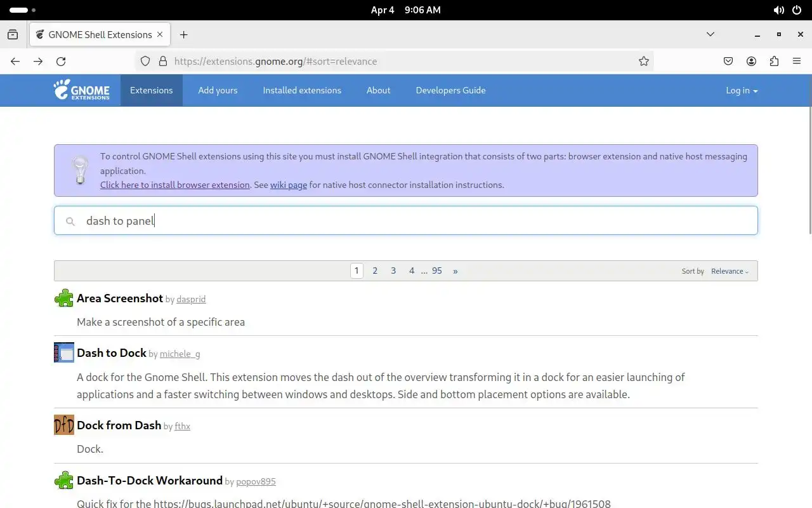The height and width of the screenshot is (508, 812).
Task: Jump to results page 95
Action: tap(437, 271)
